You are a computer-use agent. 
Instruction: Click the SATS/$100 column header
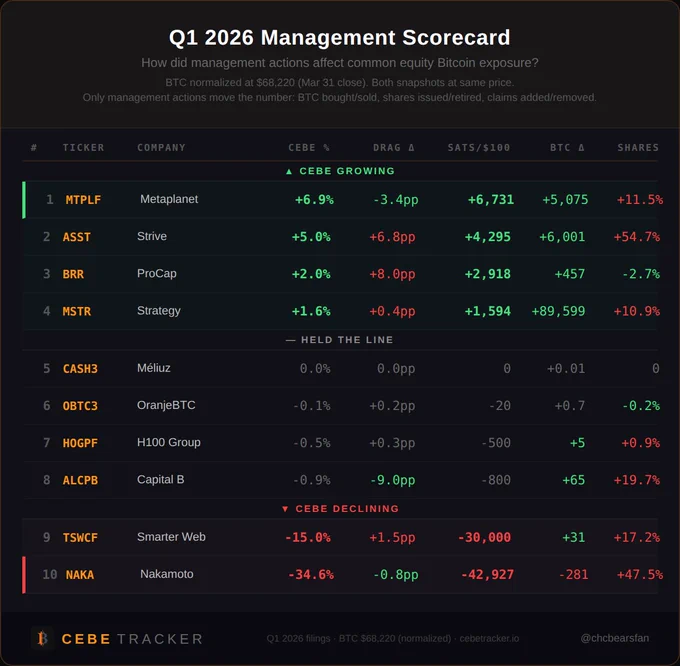[x=479, y=147]
